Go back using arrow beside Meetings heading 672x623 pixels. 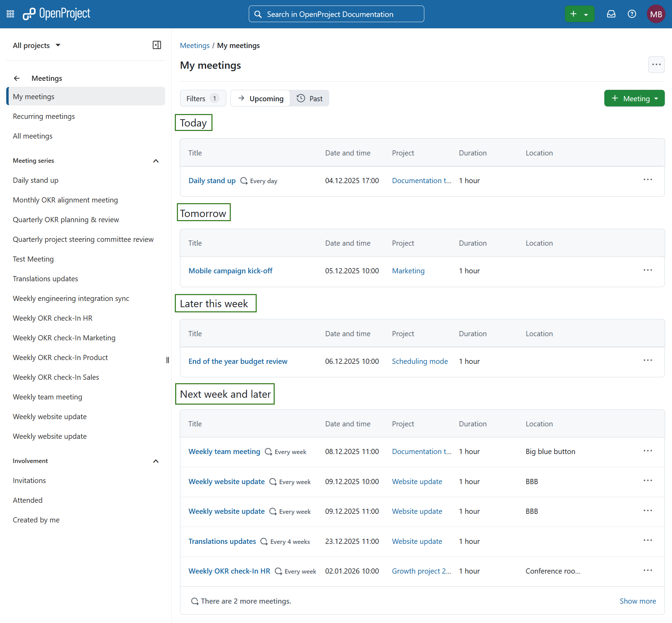pos(17,78)
